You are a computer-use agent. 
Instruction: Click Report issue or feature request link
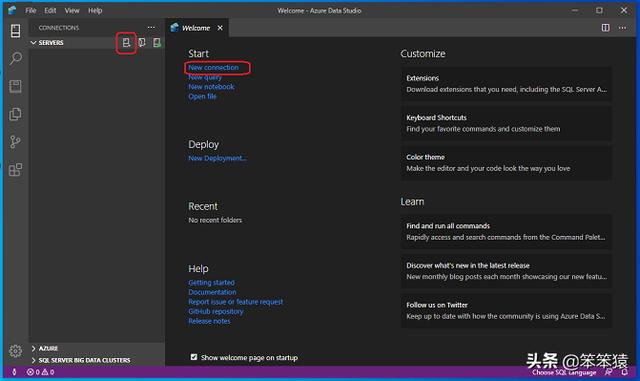coord(236,302)
